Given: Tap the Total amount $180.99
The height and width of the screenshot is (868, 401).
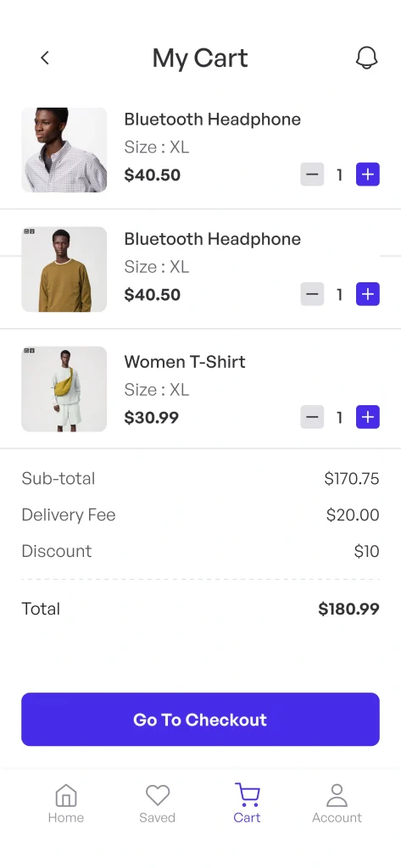Looking at the screenshot, I should tap(349, 609).
